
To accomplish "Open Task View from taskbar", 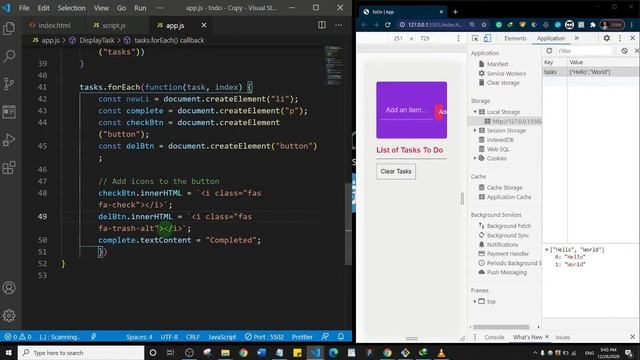I will pos(171,352).
